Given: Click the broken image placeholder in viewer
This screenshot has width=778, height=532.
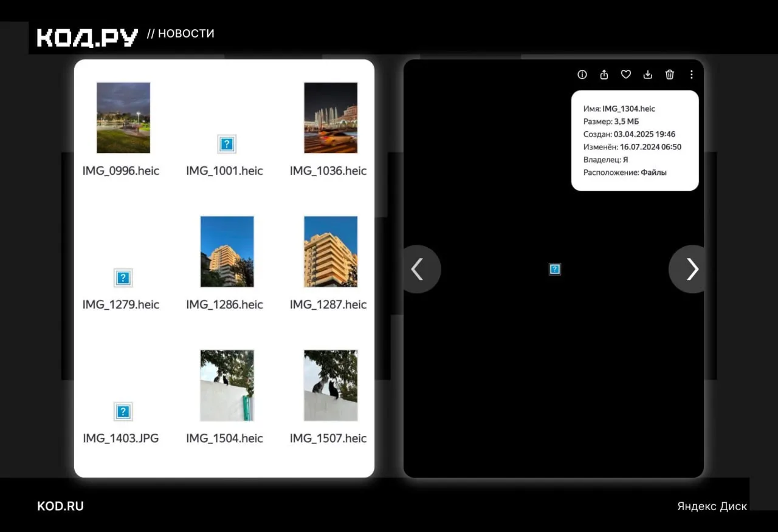Looking at the screenshot, I should point(554,269).
